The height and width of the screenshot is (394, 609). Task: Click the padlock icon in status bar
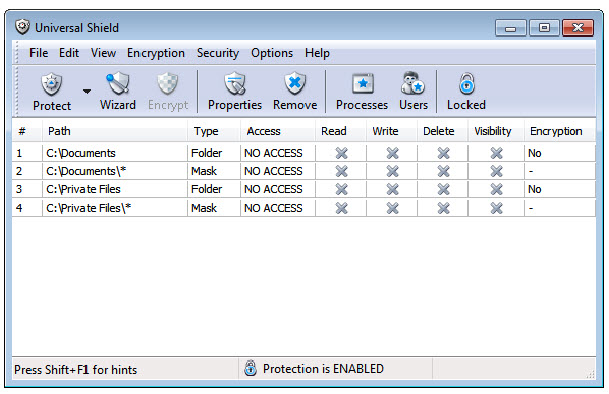251,368
